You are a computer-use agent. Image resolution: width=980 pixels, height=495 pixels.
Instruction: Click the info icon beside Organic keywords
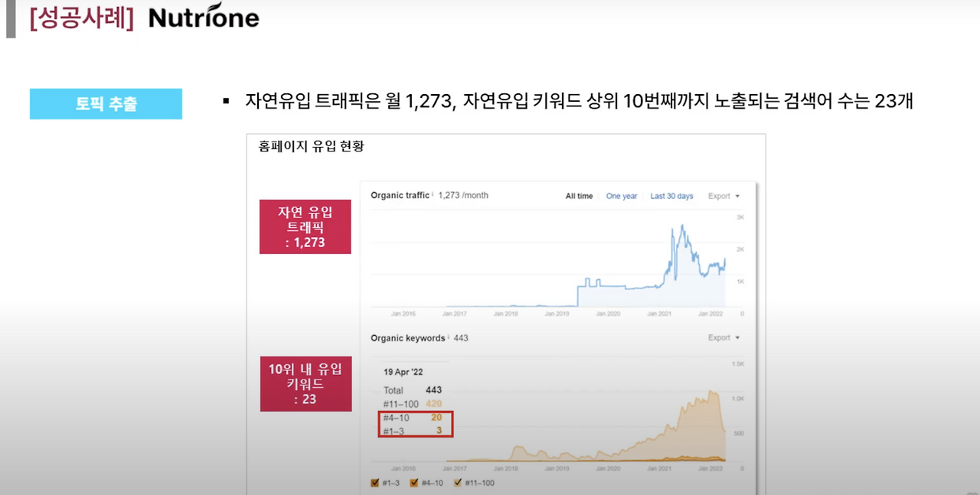[449, 337]
